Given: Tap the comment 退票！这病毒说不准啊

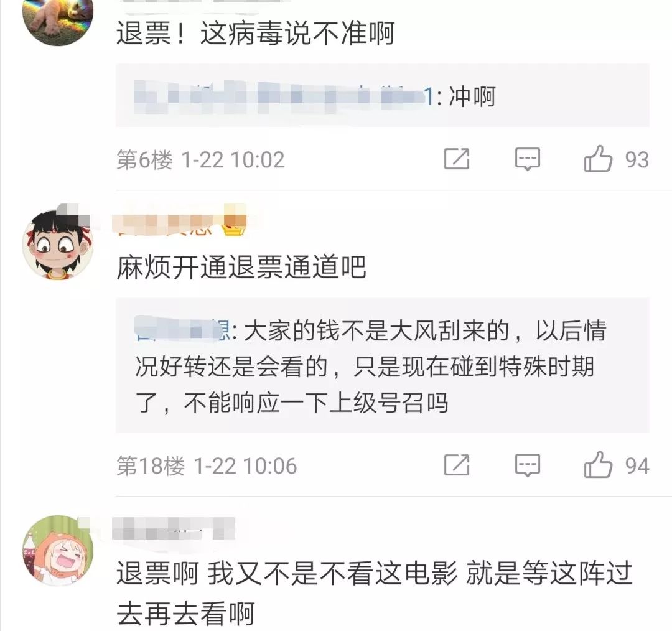Looking at the screenshot, I should click(256, 33).
